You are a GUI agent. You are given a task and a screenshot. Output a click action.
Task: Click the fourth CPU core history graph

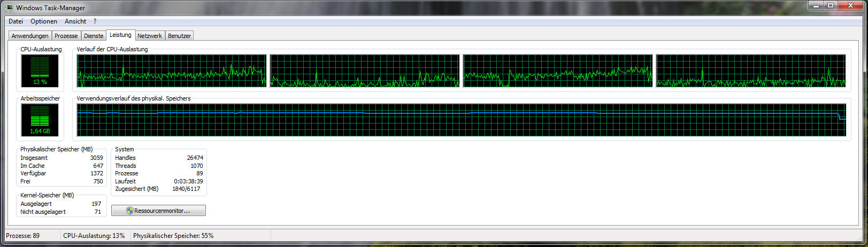click(x=751, y=71)
